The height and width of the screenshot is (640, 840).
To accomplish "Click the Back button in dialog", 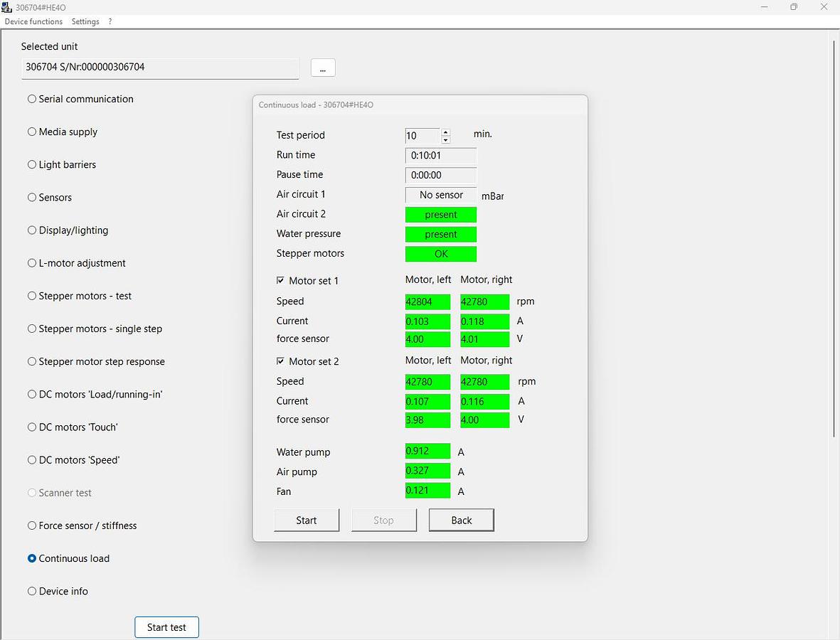I will 461,520.
